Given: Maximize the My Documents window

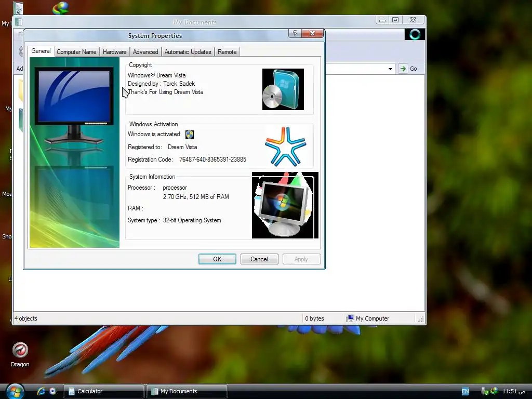Looking at the screenshot, I should point(395,20).
